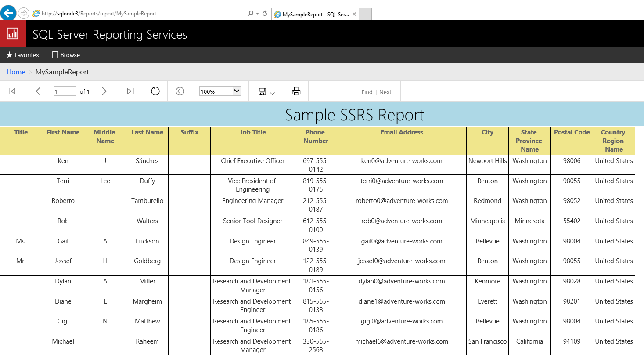Click the find text input box
The height and width of the screenshot is (359, 644).
(337, 91)
